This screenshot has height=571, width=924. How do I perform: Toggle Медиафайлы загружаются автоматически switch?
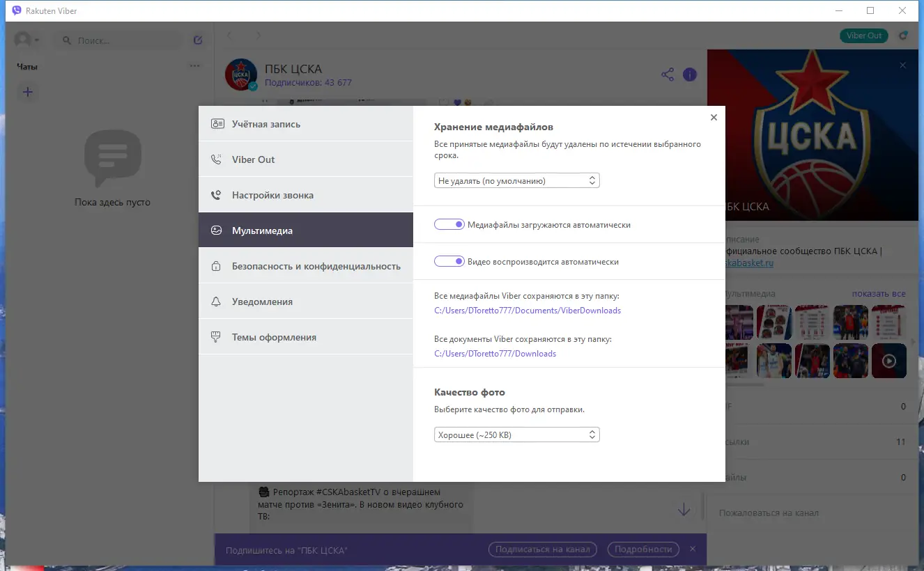449,225
